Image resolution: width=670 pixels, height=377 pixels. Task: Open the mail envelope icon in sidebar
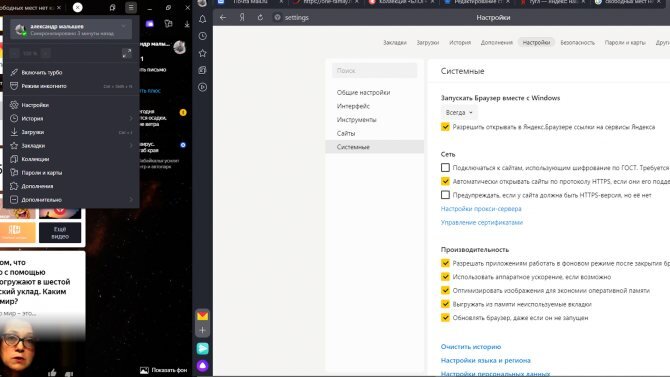(203, 316)
